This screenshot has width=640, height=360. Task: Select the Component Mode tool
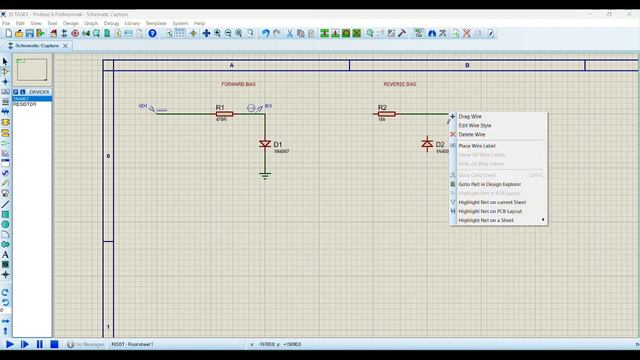(5, 71)
